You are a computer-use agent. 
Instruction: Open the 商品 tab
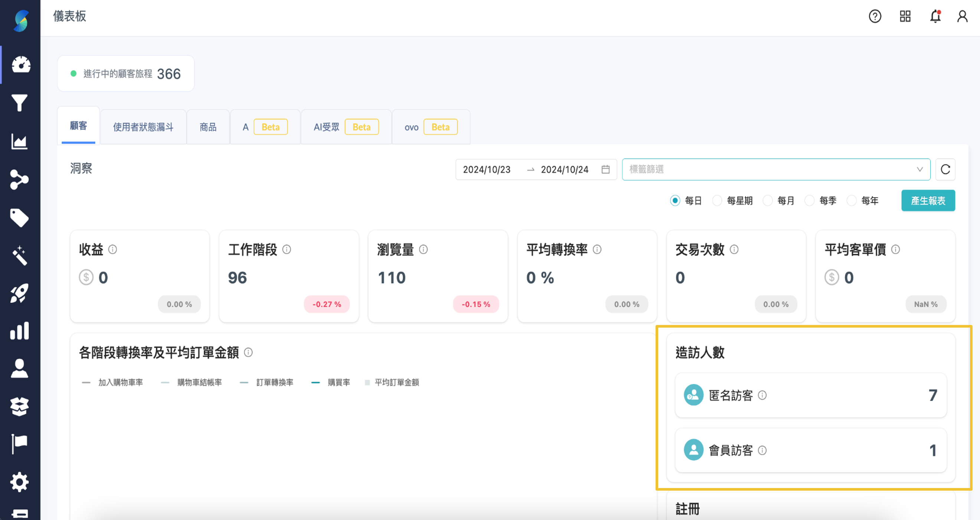[x=208, y=127]
